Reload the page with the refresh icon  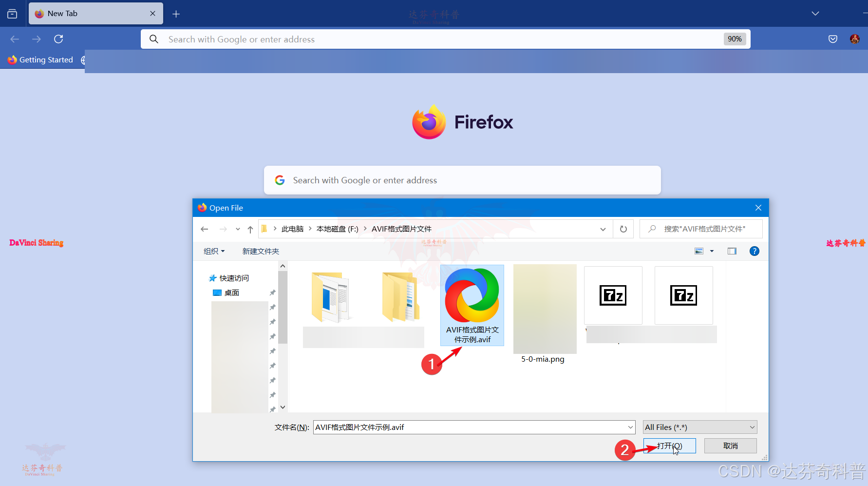58,39
